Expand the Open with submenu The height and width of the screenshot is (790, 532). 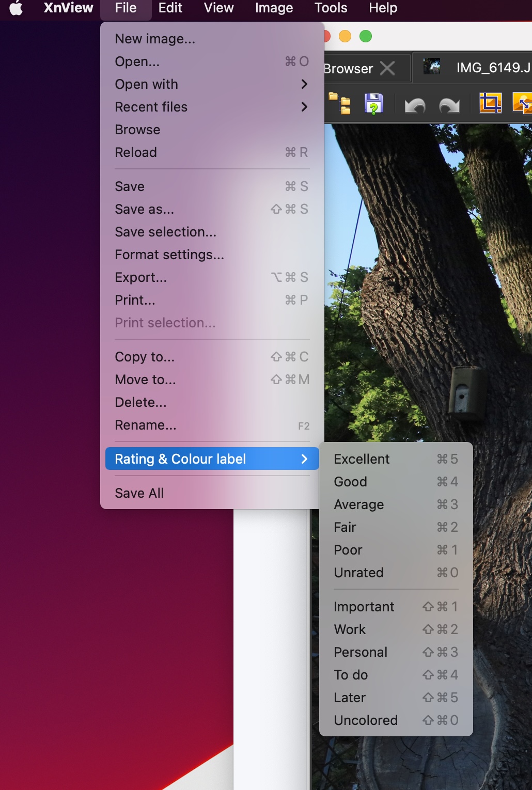click(x=212, y=84)
